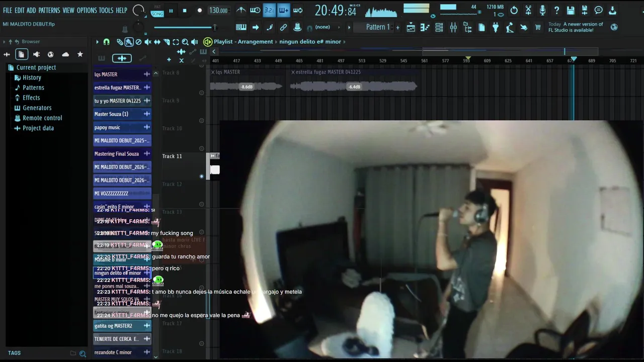Click the microphone recording icon

(x=542, y=10)
